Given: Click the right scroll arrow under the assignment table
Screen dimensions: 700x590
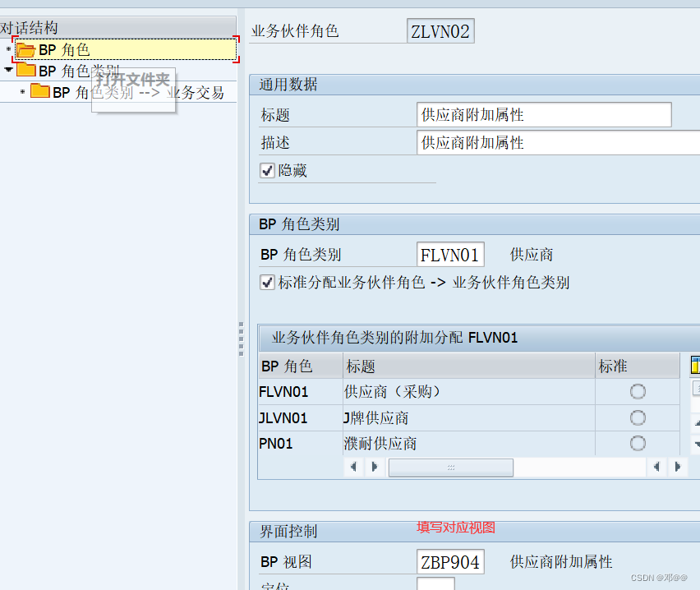Looking at the screenshot, I should (375, 466).
